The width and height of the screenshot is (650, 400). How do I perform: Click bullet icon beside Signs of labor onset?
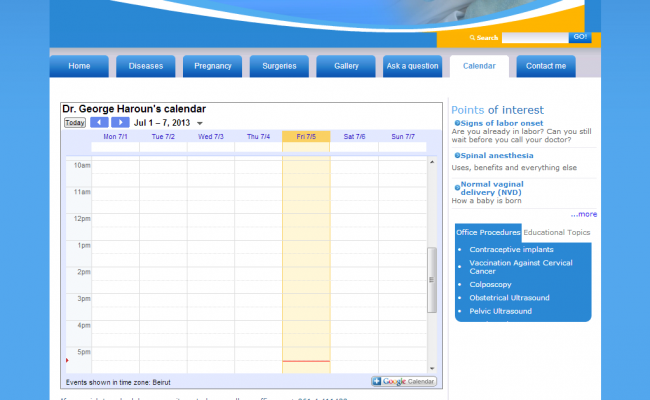pos(457,122)
